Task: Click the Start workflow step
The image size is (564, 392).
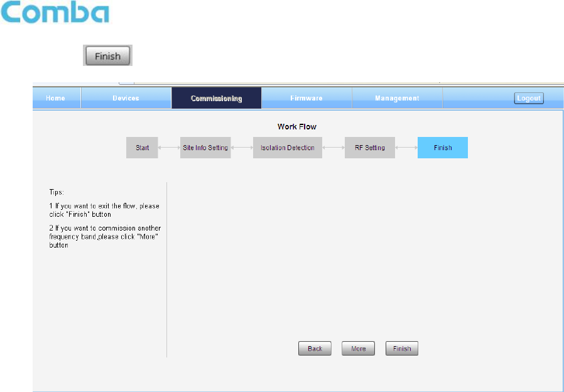Action: (142, 148)
